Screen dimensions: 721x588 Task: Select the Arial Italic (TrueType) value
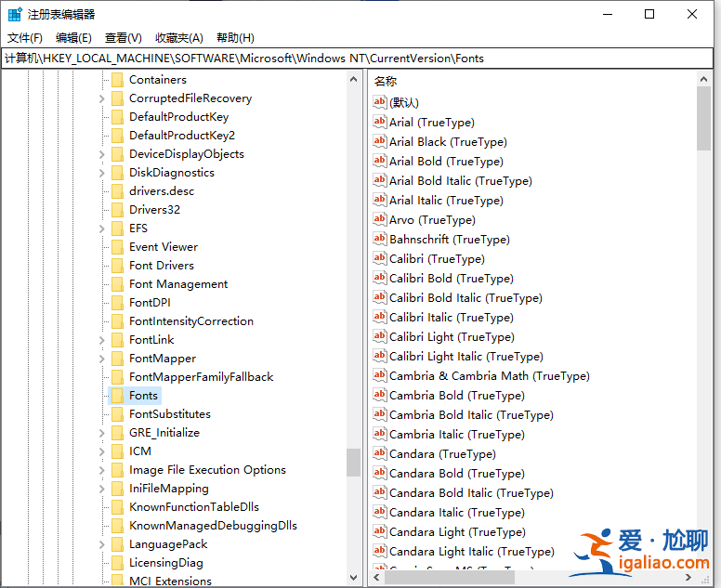tap(446, 201)
